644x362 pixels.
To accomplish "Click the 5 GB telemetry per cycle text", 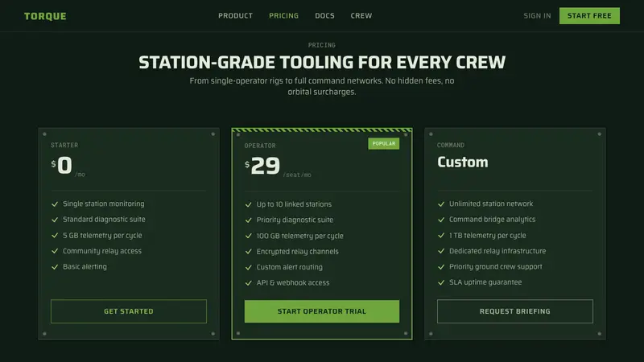I will point(102,235).
